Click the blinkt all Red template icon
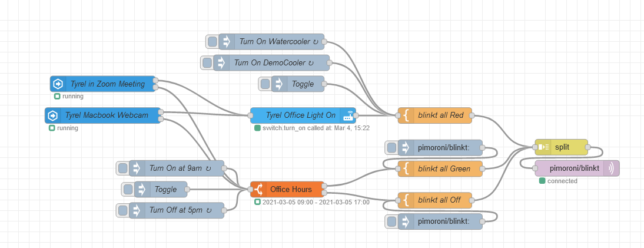Viewport: 644px width, 248px height. pyautogui.click(x=406, y=115)
